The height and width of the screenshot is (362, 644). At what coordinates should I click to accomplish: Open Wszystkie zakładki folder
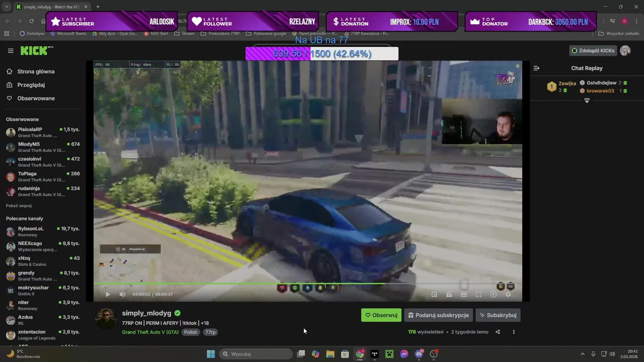618,34
